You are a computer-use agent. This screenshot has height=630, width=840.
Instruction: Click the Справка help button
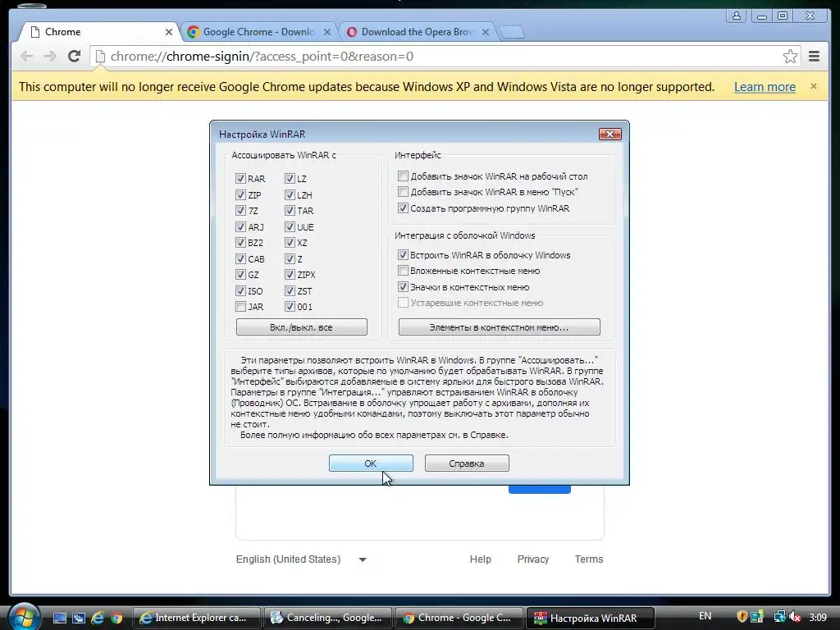tap(467, 463)
